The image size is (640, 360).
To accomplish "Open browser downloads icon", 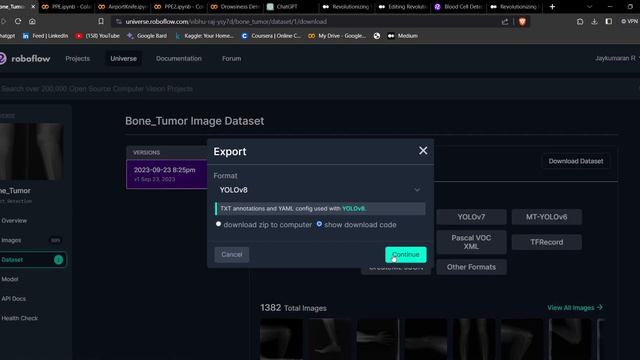I will click(594, 22).
